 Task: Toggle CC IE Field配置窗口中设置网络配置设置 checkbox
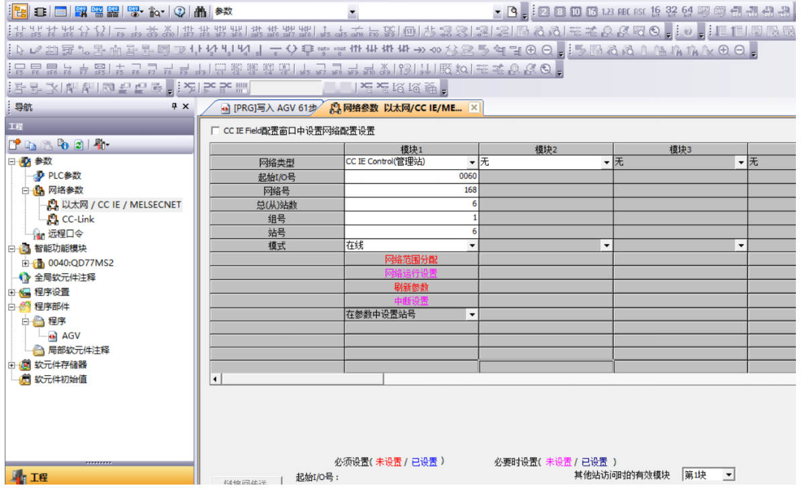coord(215,131)
